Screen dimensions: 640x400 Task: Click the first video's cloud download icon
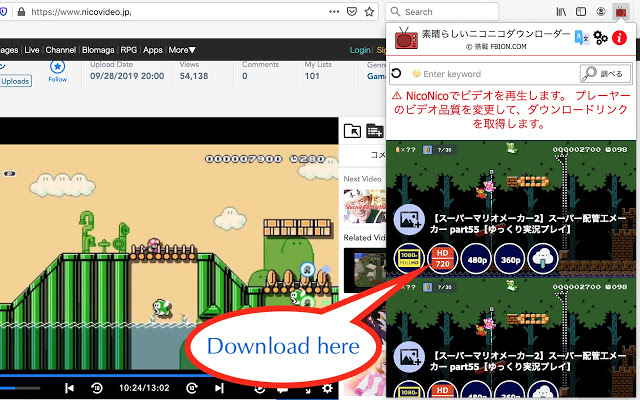[x=543, y=258]
